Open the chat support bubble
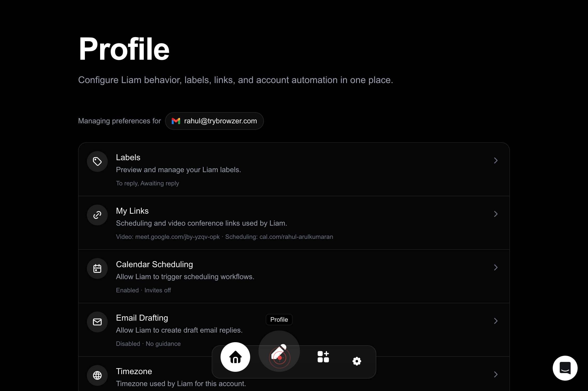 pyautogui.click(x=565, y=368)
